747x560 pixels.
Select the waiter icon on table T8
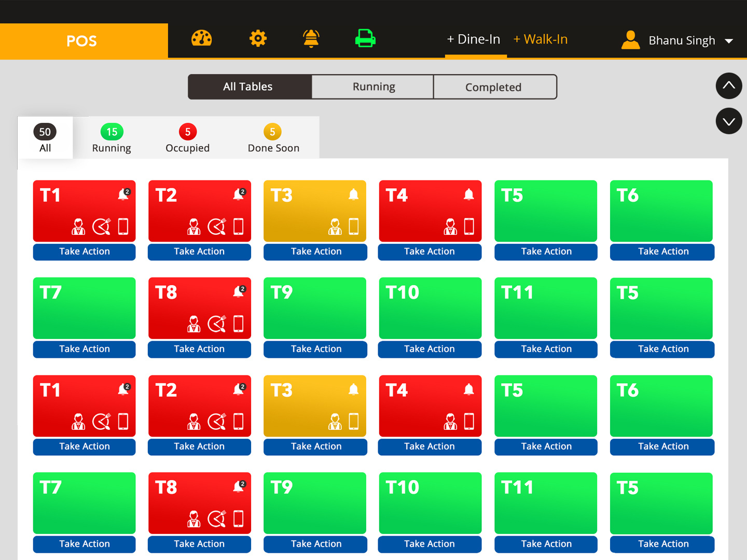point(194,324)
